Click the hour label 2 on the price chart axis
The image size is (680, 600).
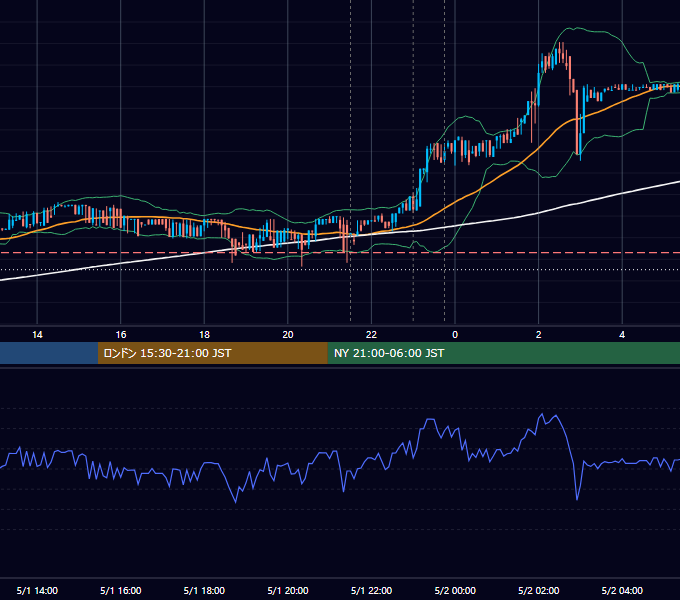539,335
